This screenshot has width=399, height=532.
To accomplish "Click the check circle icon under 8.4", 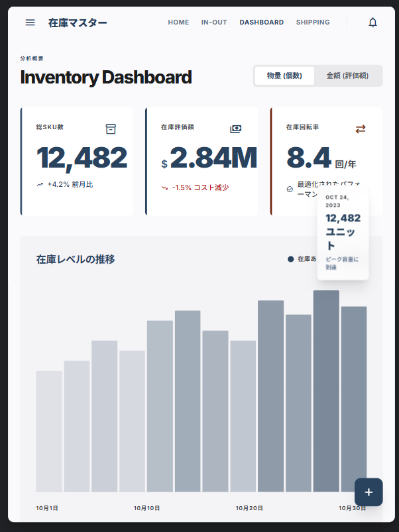I will (290, 189).
